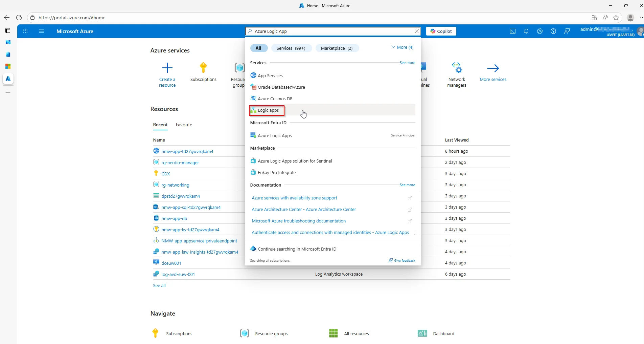The image size is (644, 344).
Task: Filter results by Marketplace (2)
Action: 337,48
